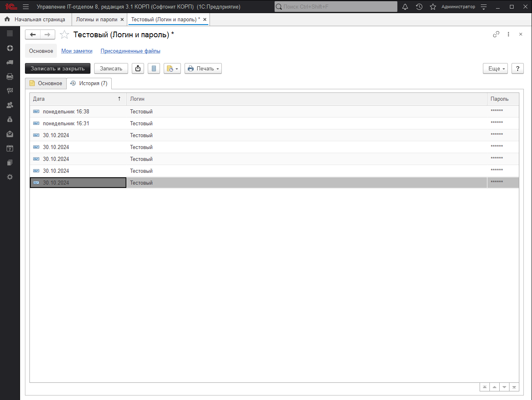532x400 pixels.
Task: Switch to 'Логины и пароли' tab
Action: click(97, 19)
